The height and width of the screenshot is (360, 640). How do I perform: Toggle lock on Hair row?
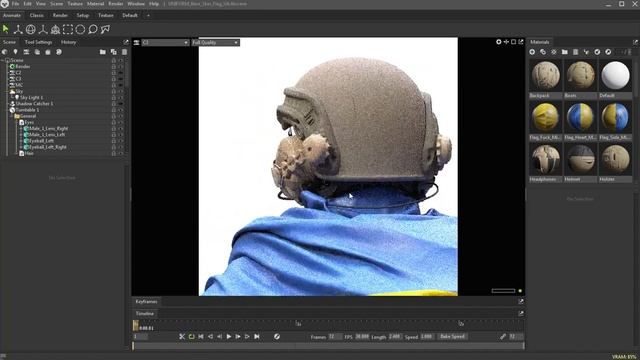[x=114, y=153]
